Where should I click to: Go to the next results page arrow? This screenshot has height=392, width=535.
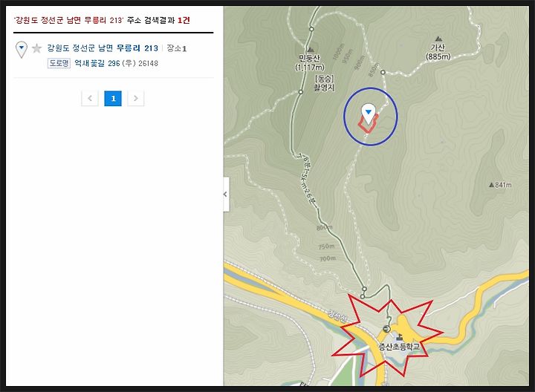136,99
